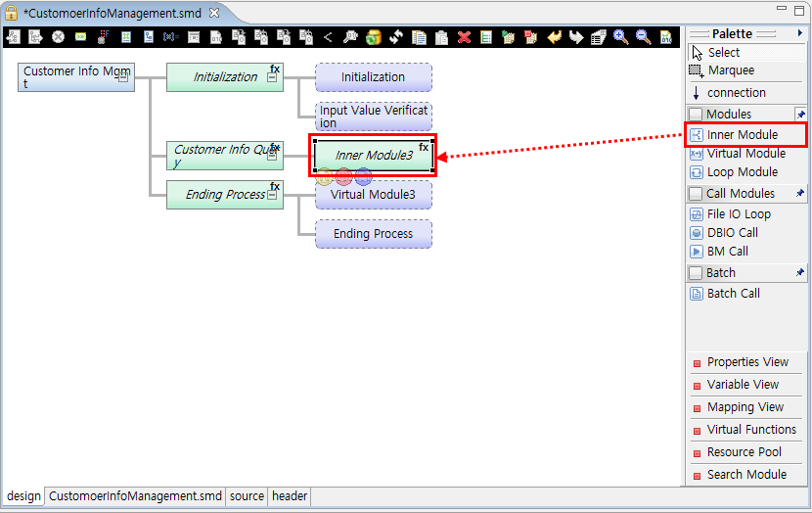812x513 pixels.
Task: Select the Input Value Verification node
Action: [x=374, y=117]
